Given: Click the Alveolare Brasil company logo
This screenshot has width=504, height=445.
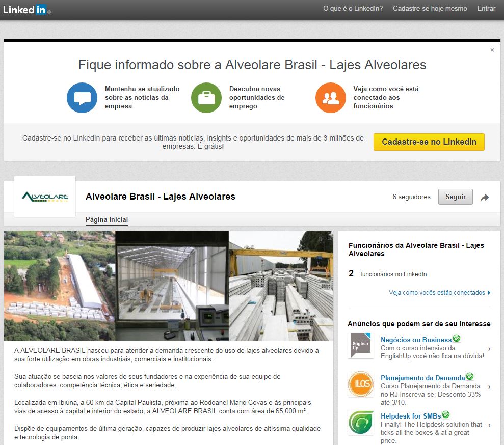Looking at the screenshot, I should coord(45,197).
